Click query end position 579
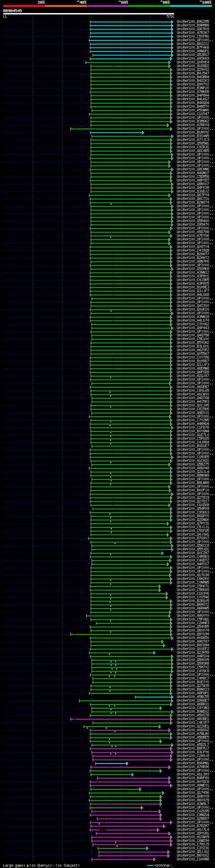 (170, 16)
